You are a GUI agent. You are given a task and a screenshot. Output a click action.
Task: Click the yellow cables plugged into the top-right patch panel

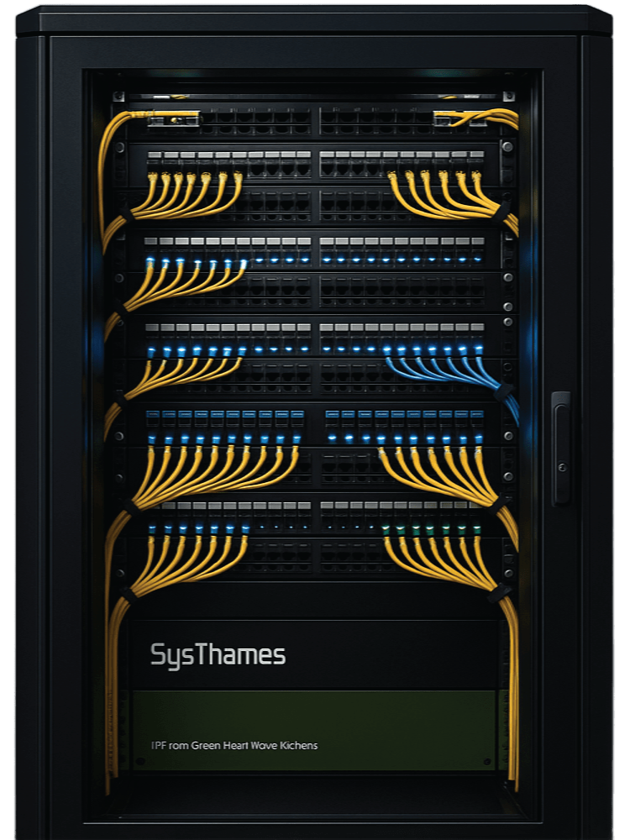tap(475, 118)
